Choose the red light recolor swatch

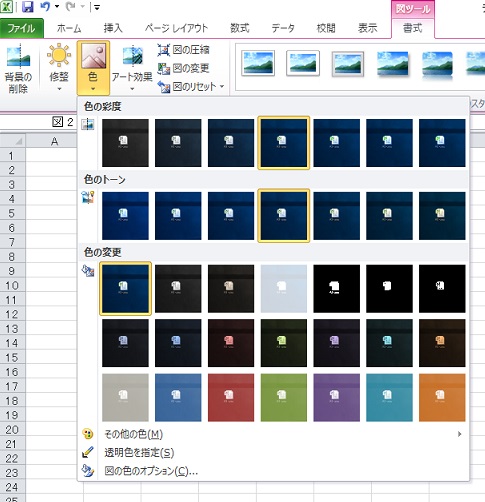(x=231, y=397)
